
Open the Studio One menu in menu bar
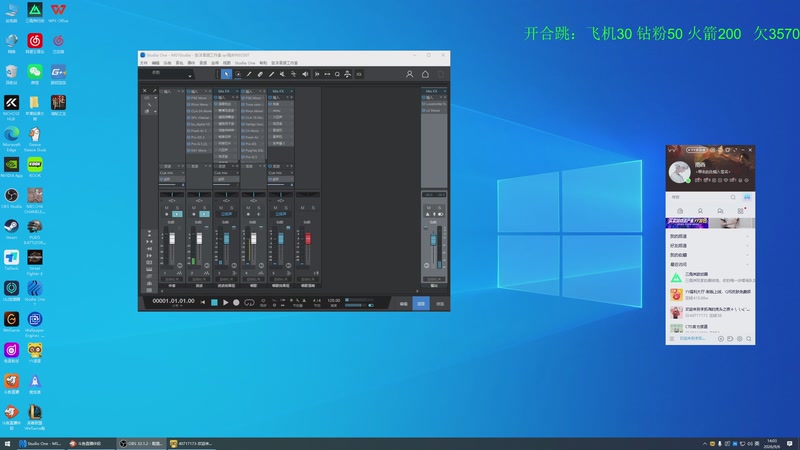pos(245,63)
